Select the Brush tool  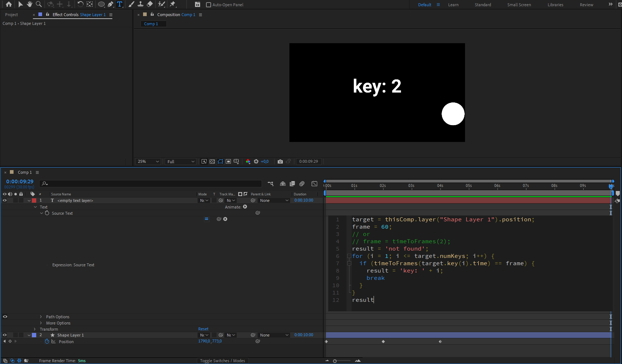coord(131,4)
